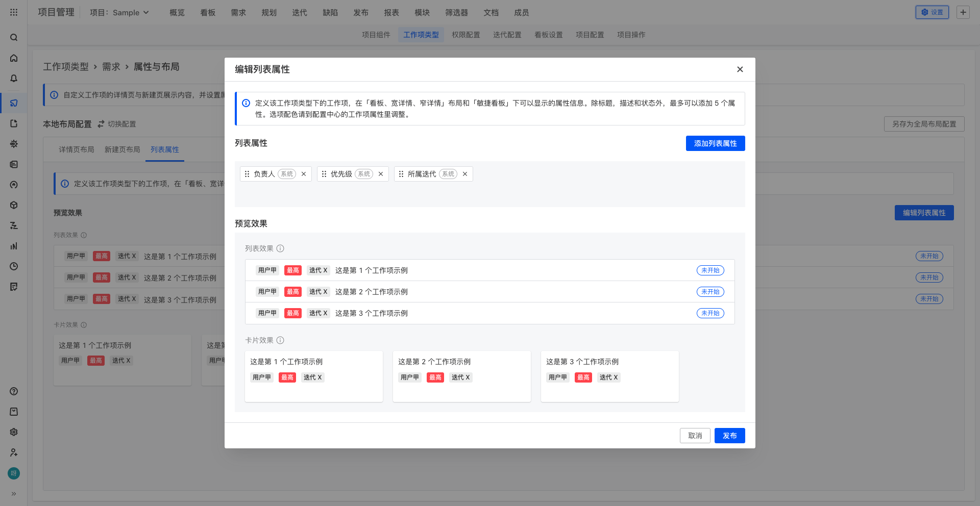Screen dimensions: 980x506
Task: Switch to 项目组件 tab
Action: click(x=376, y=35)
